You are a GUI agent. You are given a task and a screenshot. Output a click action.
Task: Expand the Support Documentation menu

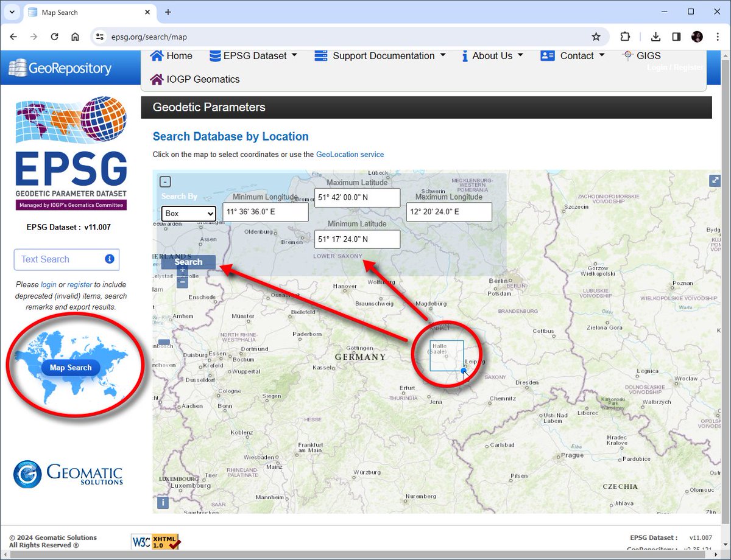tap(381, 55)
